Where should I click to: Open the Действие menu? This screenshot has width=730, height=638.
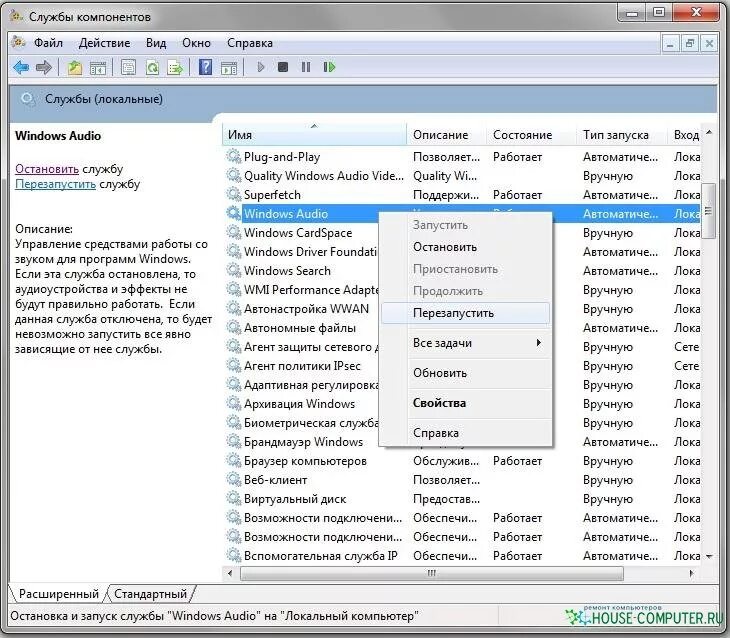pyautogui.click(x=104, y=43)
